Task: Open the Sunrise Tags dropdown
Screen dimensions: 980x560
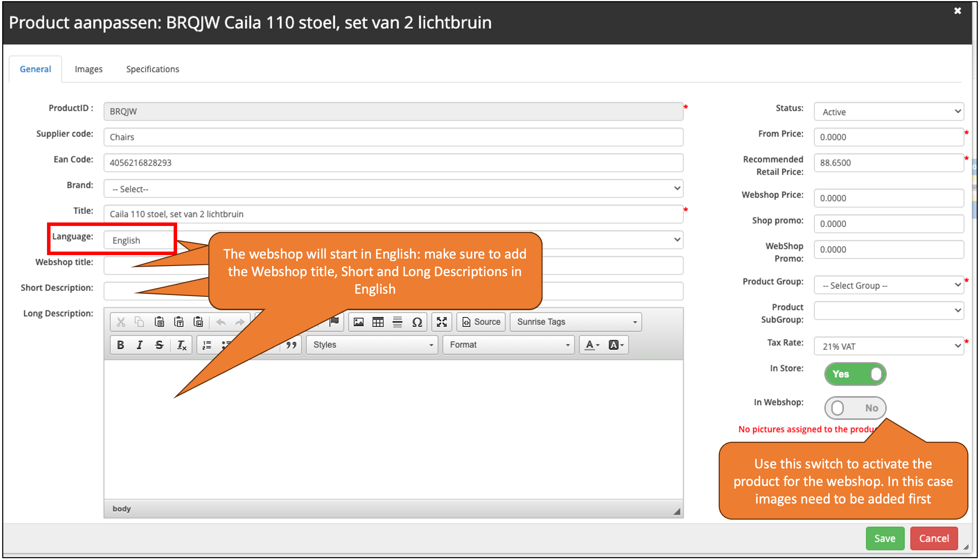Action: 576,322
